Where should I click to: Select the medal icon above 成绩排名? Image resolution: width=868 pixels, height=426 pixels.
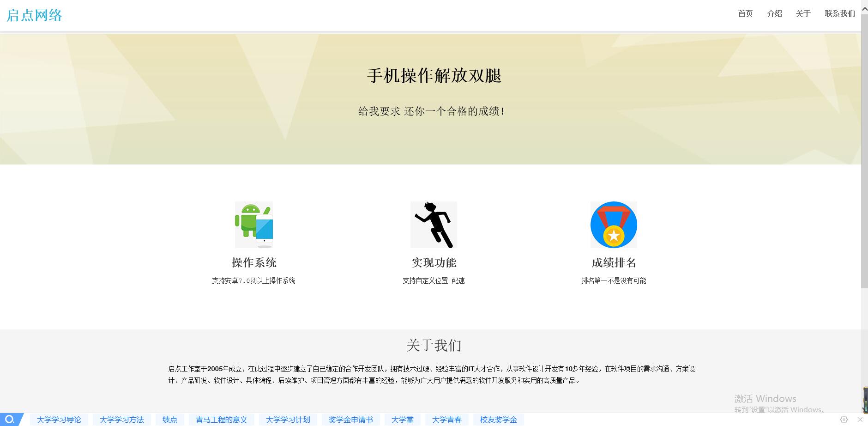613,225
